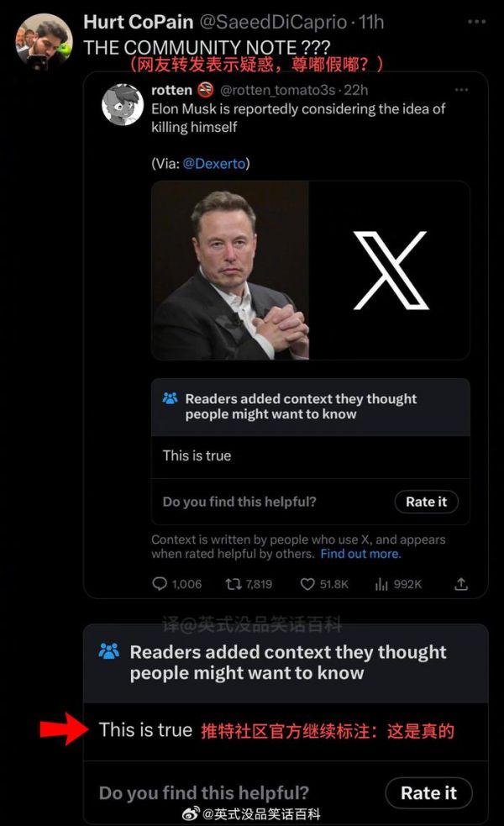Open @SaeedDiCaprio profile handle
Viewport: 504px width, 826px height.
tap(285, 22)
